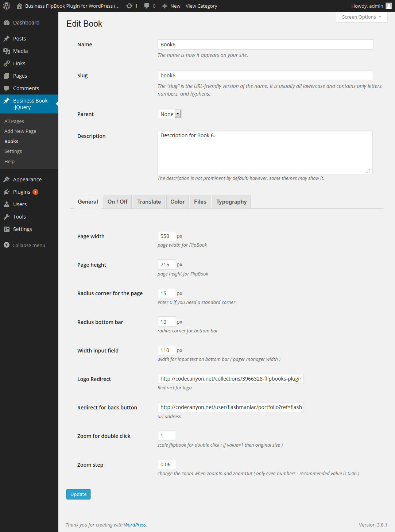Open the On / Off tab
The height and width of the screenshot is (532, 395).
[117, 201]
